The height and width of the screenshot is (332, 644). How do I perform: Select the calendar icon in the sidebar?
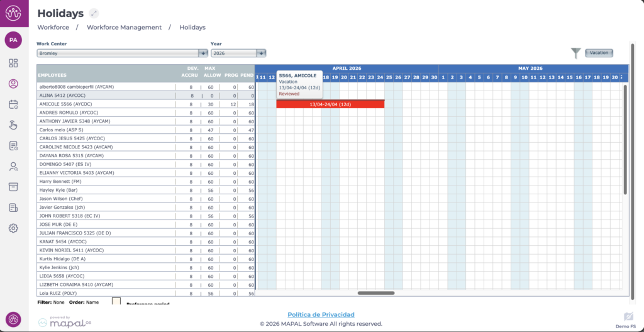click(13, 104)
